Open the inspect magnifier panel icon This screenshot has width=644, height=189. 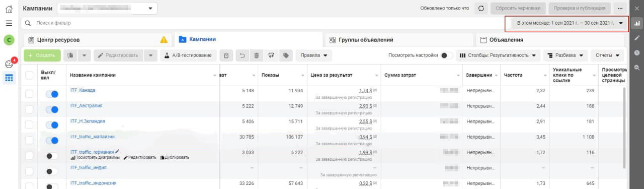(637, 68)
